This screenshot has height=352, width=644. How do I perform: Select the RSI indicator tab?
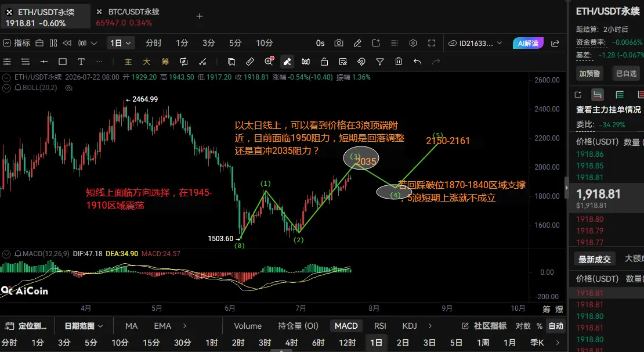pyautogui.click(x=380, y=326)
